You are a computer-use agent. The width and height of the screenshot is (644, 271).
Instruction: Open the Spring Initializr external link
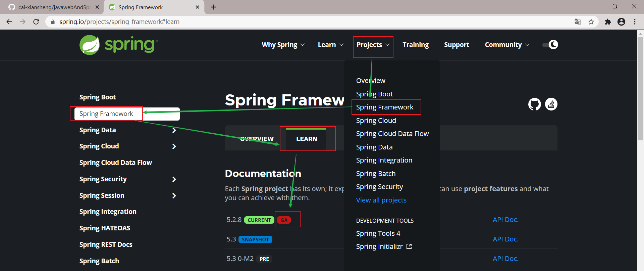pos(384,246)
